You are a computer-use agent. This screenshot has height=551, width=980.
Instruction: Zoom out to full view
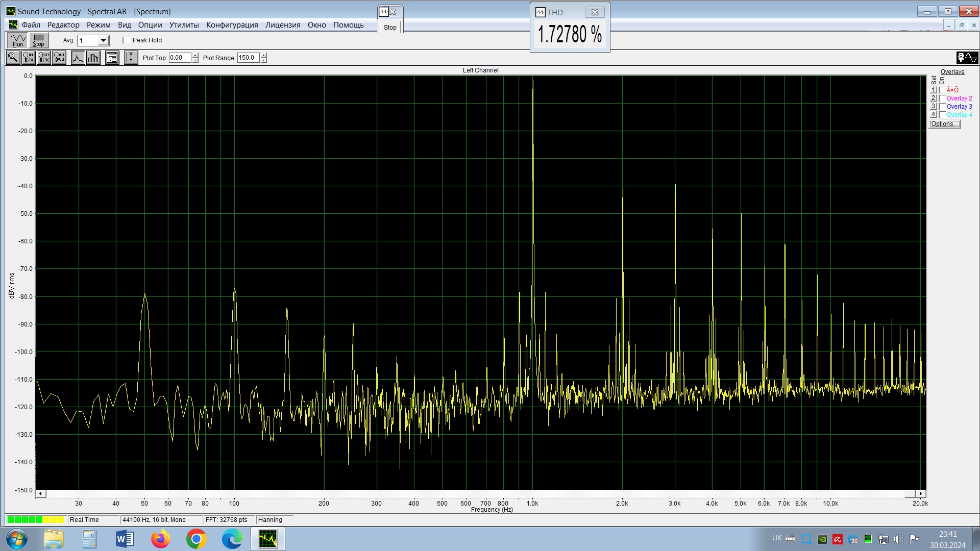tap(59, 58)
